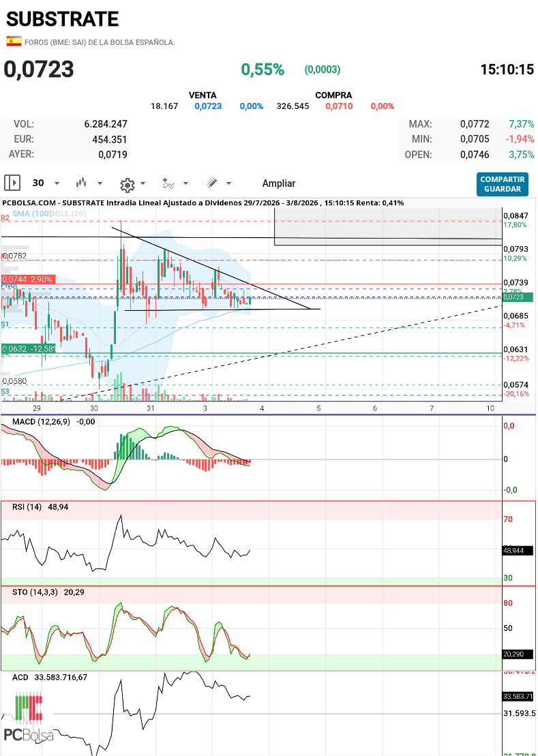Expand the indicators dropdown arrow
538x756 pixels.
coord(185,183)
